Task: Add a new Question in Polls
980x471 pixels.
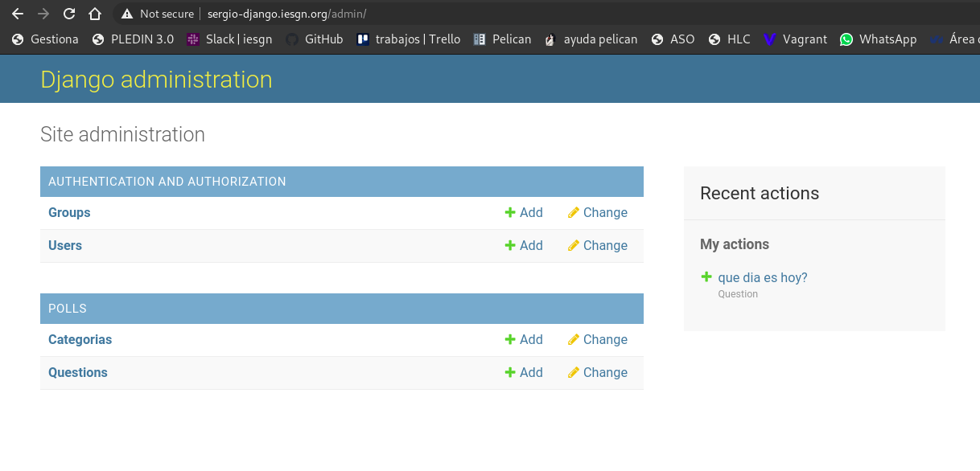Action: pos(524,373)
